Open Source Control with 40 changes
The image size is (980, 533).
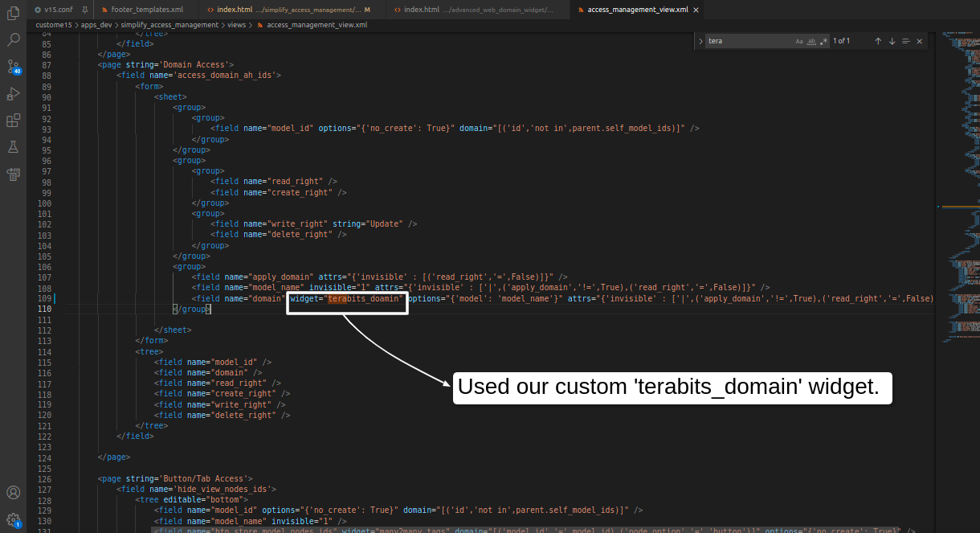pyautogui.click(x=13, y=67)
